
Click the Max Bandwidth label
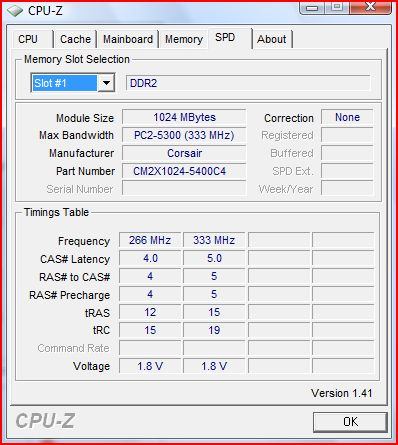point(76,135)
